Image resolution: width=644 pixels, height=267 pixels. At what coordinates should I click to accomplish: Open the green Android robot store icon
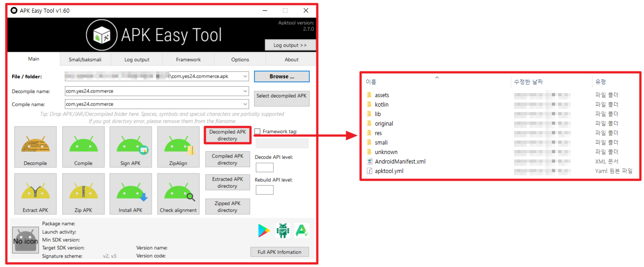pos(283,231)
